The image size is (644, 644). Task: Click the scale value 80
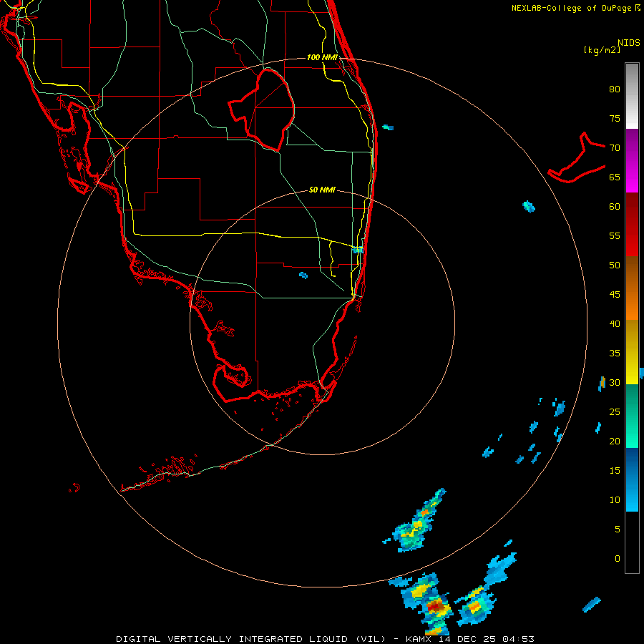point(615,89)
